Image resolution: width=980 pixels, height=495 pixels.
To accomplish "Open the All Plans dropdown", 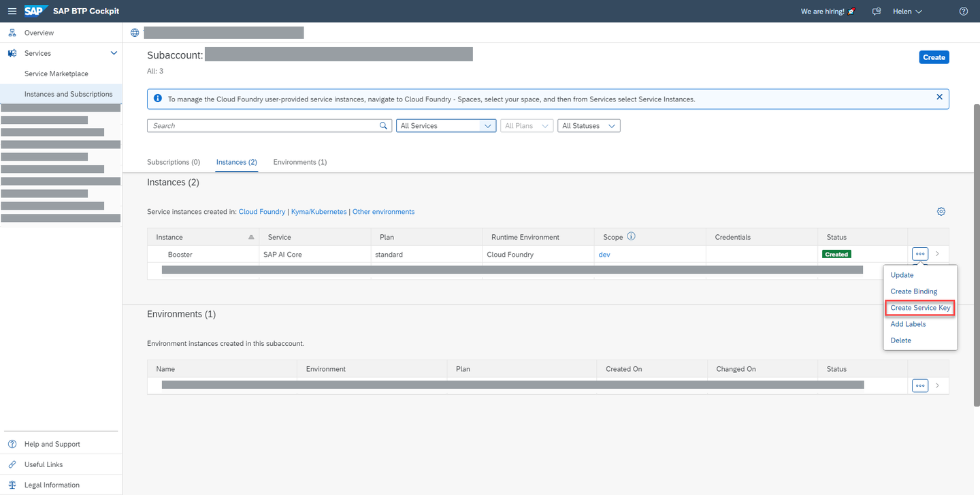I will [527, 126].
